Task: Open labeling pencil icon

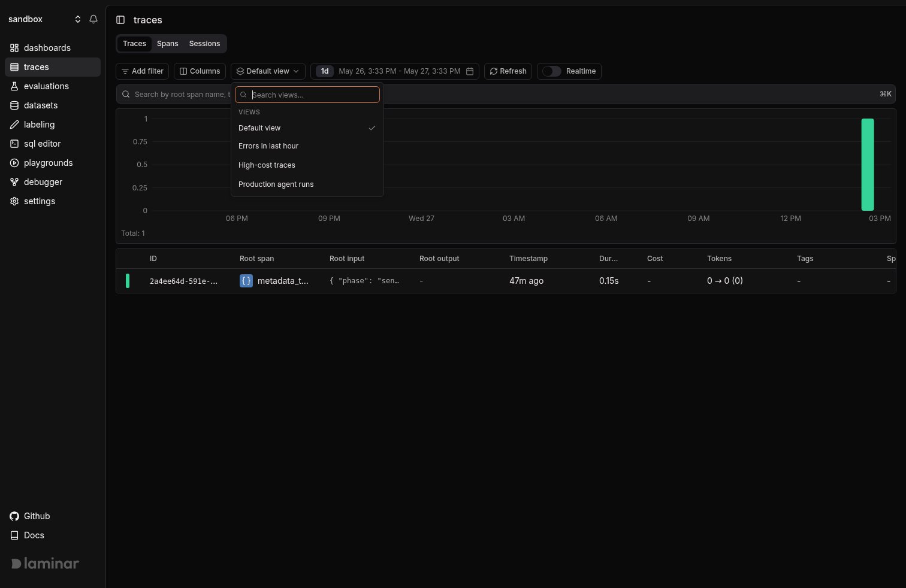Action: [x=14, y=125]
